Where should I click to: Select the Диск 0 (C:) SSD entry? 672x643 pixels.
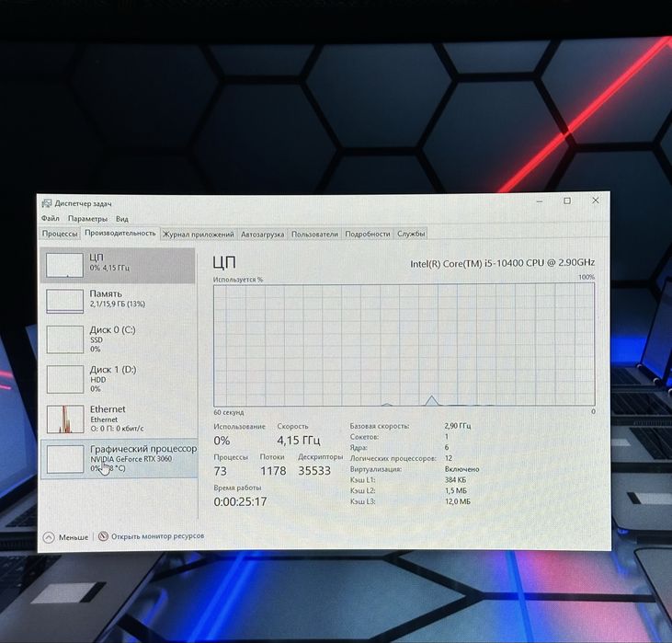tap(118, 339)
